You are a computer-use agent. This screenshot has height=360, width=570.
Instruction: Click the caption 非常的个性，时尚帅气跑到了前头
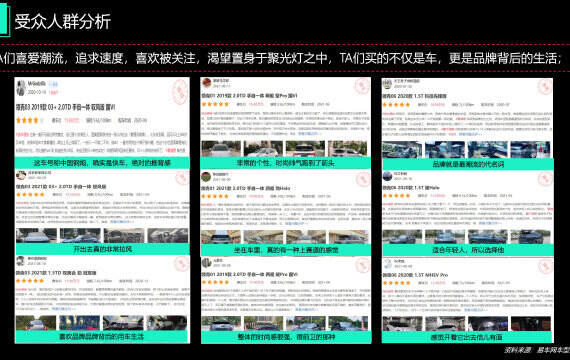pos(285,163)
